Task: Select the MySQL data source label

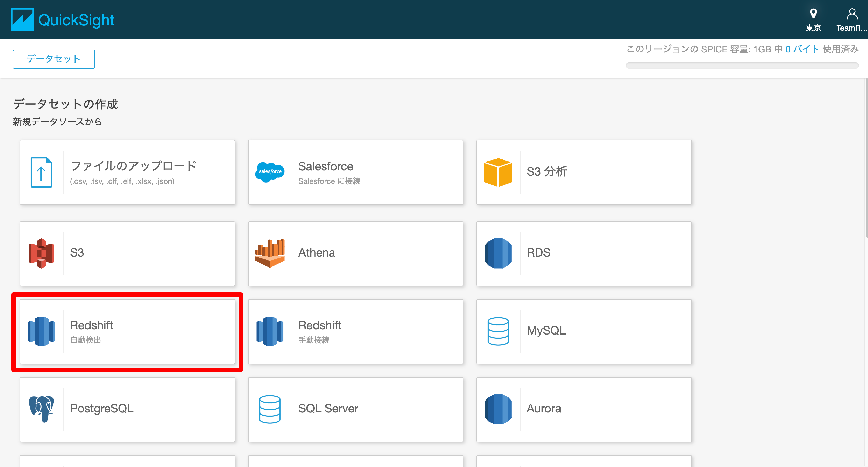Action: pos(546,330)
